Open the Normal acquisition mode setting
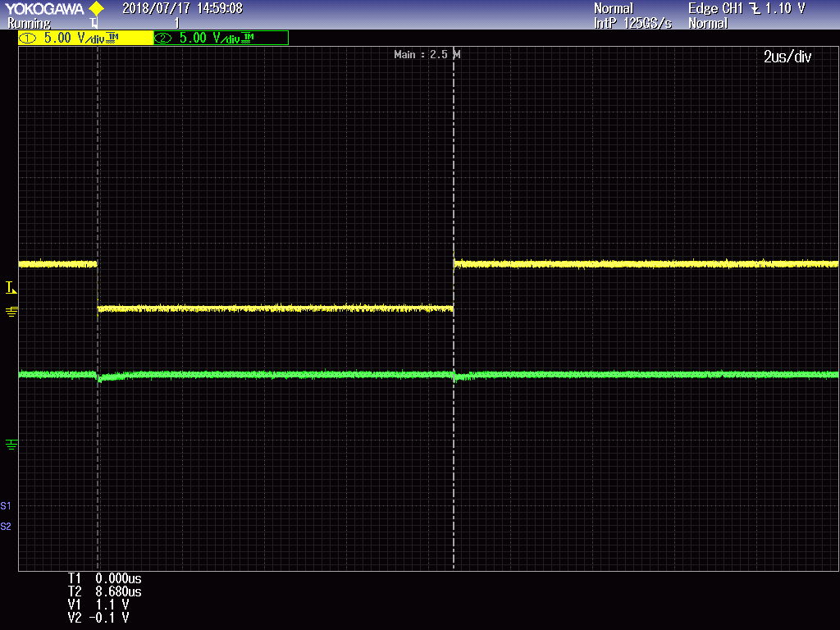840x630 pixels. 613,8
